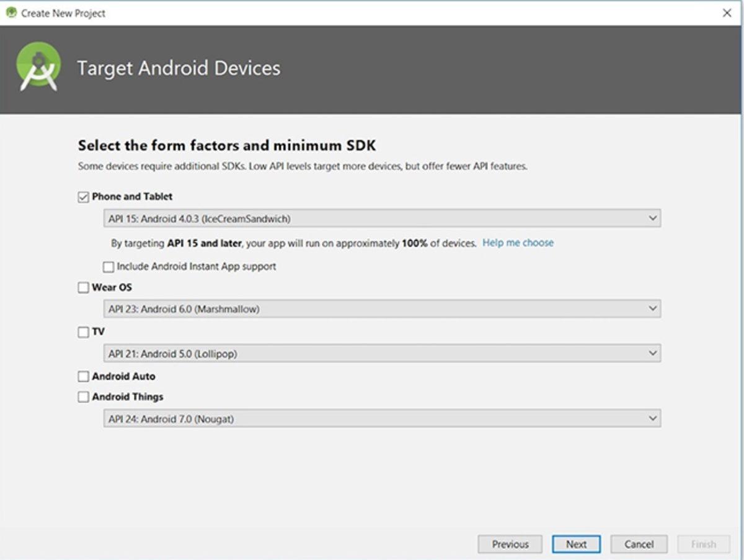This screenshot has width=744, height=560.
Task: Enable Include Android Instant App support
Action: pyautogui.click(x=108, y=267)
